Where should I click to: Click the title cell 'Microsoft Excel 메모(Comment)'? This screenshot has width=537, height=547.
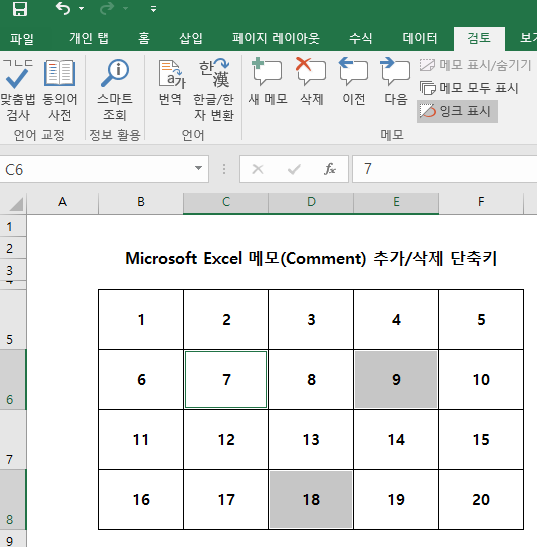pyautogui.click(x=245, y=258)
